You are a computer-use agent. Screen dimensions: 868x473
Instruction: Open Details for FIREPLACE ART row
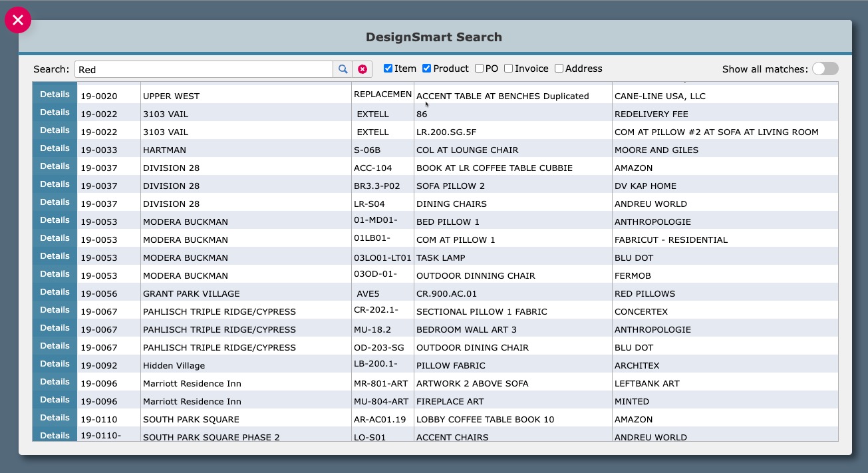click(x=55, y=400)
